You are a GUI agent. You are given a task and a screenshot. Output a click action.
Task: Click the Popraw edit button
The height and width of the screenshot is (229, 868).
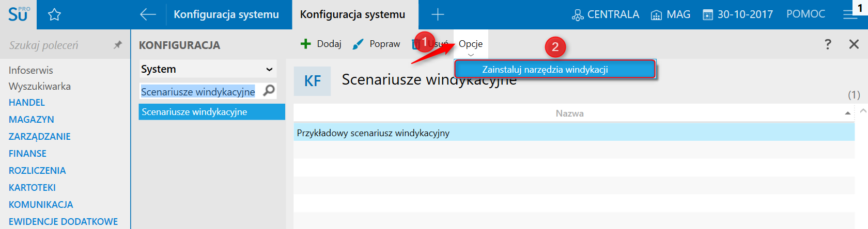click(376, 44)
